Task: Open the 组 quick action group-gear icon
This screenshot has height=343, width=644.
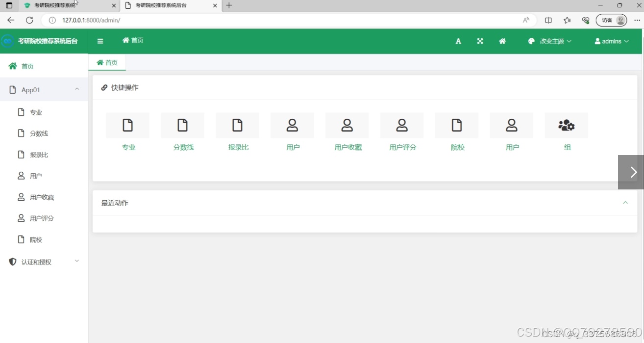Action: 567,125
